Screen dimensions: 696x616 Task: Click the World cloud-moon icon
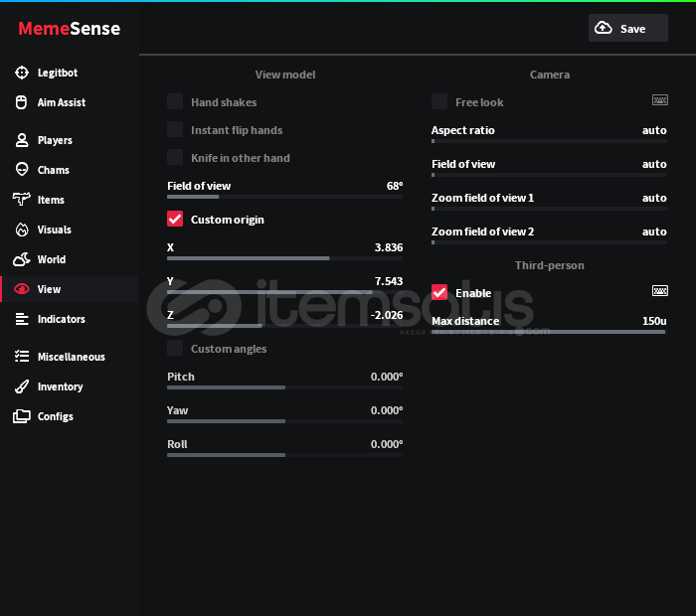[21, 259]
